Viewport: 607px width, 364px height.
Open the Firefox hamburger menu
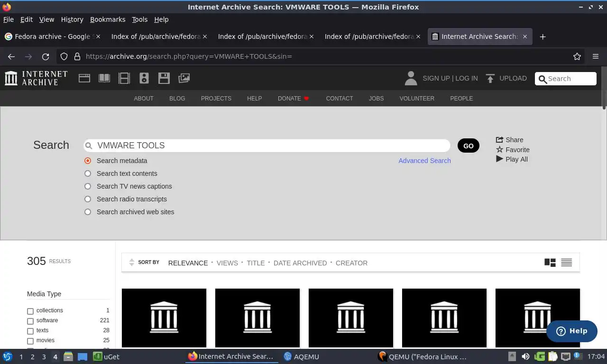point(596,56)
